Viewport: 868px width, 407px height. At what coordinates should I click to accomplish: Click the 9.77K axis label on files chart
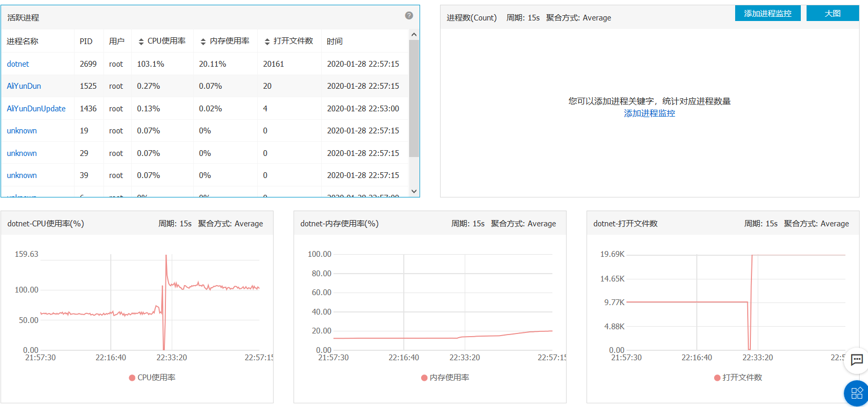pyautogui.click(x=614, y=302)
